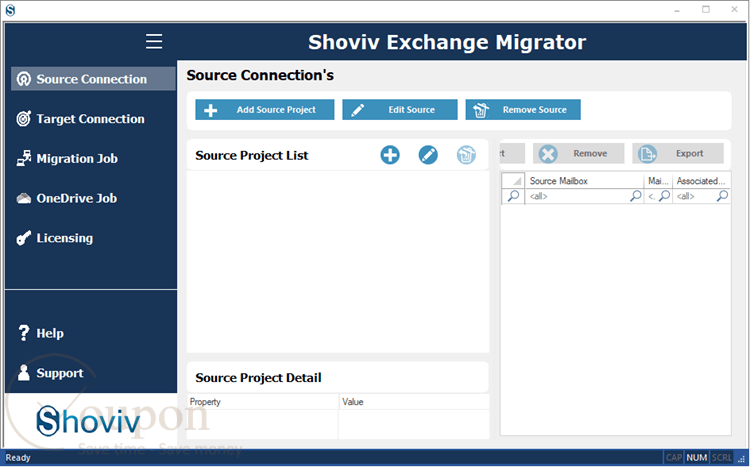
Task: Click the Help question mark icon
Action: [23, 333]
